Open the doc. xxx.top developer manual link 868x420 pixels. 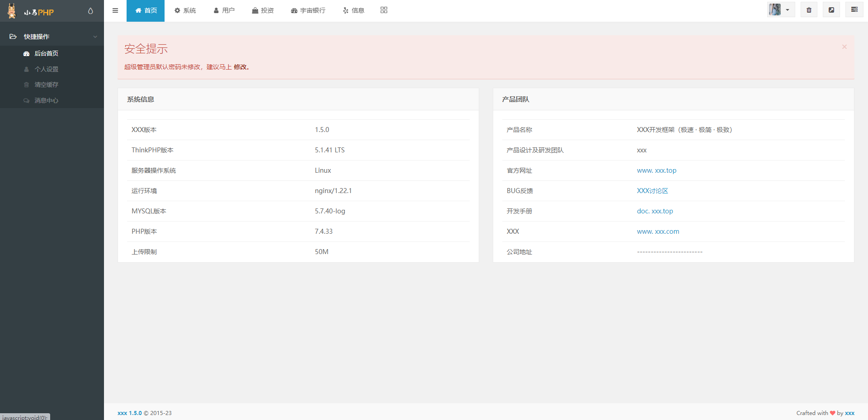tap(655, 211)
